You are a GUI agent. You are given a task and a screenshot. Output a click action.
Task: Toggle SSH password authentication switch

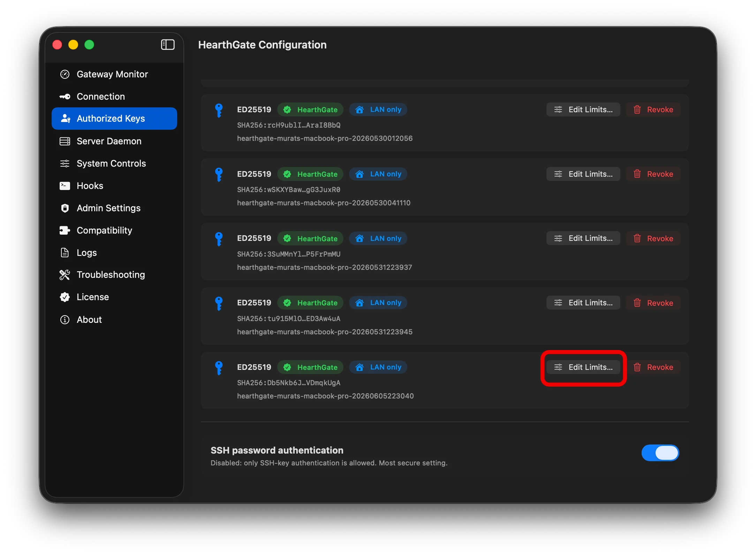pyautogui.click(x=660, y=453)
